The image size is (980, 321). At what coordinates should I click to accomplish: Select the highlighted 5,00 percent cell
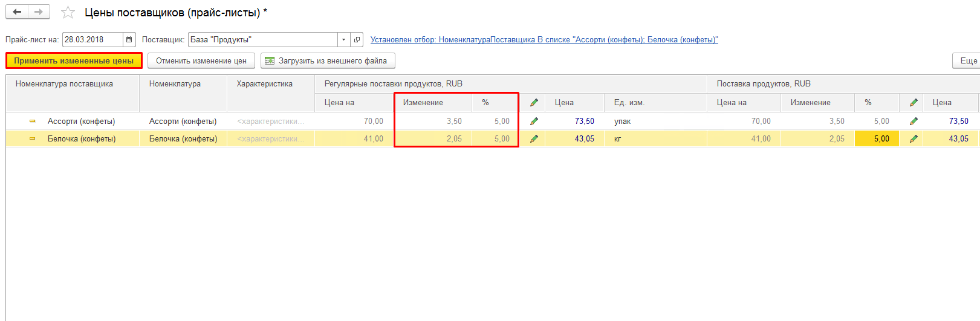click(877, 139)
